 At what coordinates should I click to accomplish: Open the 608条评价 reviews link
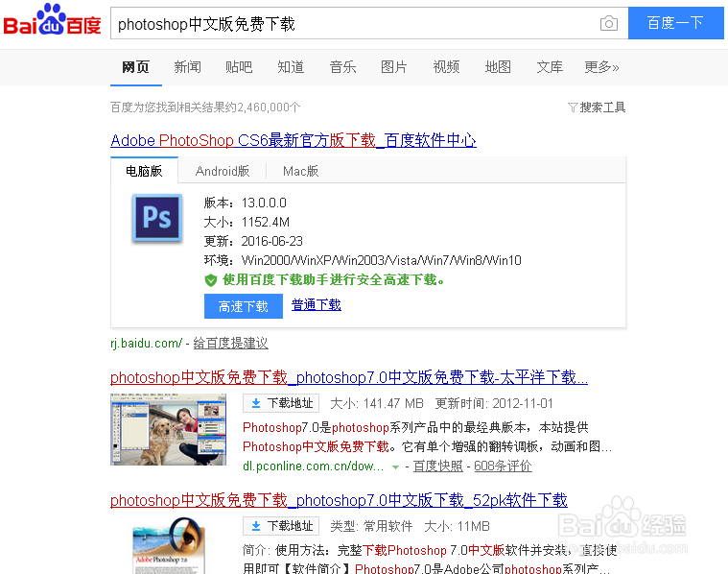(x=503, y=466)
